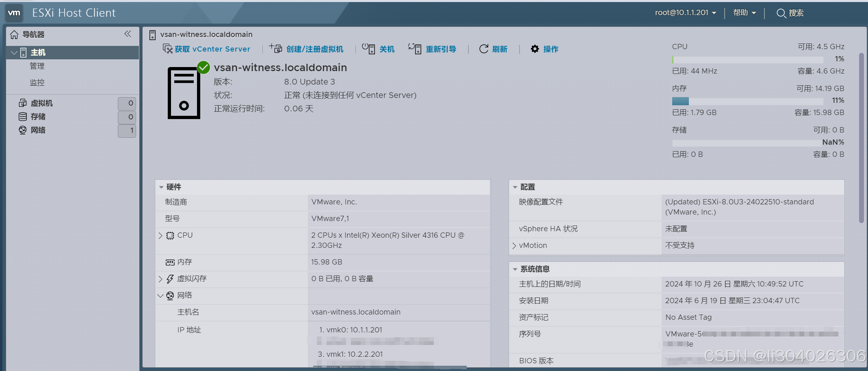Screen dimensions: 868x371
Task: Open Networking (网络) in navigator
Action: (38, 130)
